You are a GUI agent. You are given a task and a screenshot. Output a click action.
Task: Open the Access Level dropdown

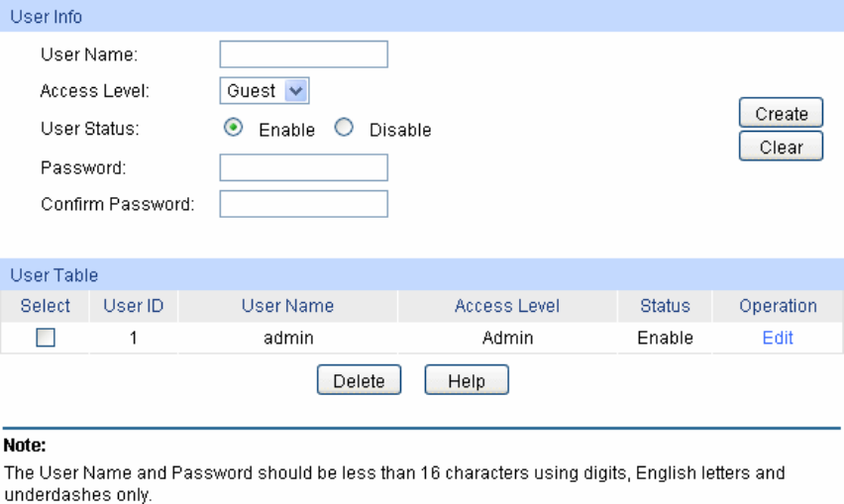(x=264, y=91)
